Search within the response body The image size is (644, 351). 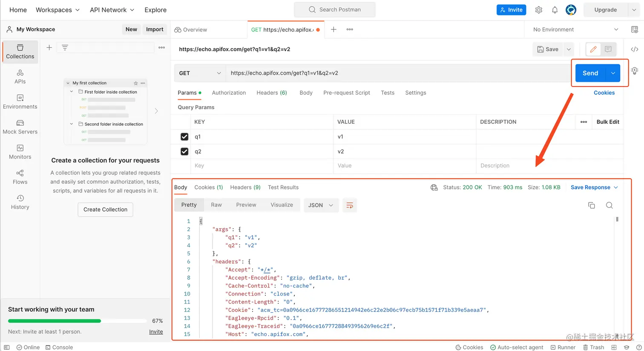tap(609, 205)
